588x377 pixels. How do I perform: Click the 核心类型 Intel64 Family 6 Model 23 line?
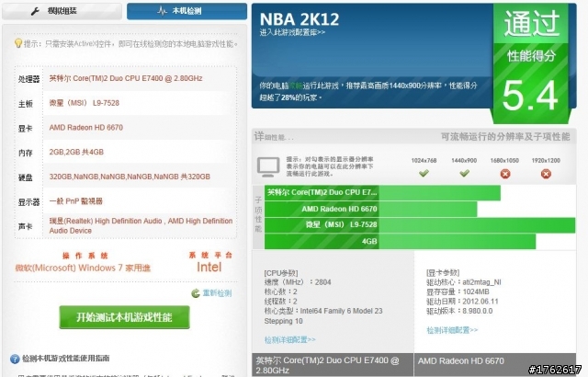pyautogui.click(x=323, y=311)
